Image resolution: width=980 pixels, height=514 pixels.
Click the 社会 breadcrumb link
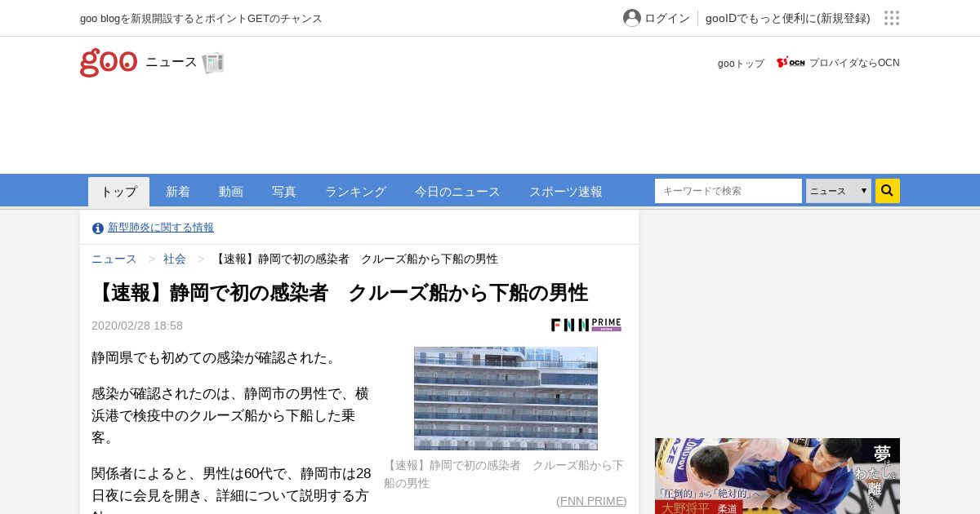point(175,259)
